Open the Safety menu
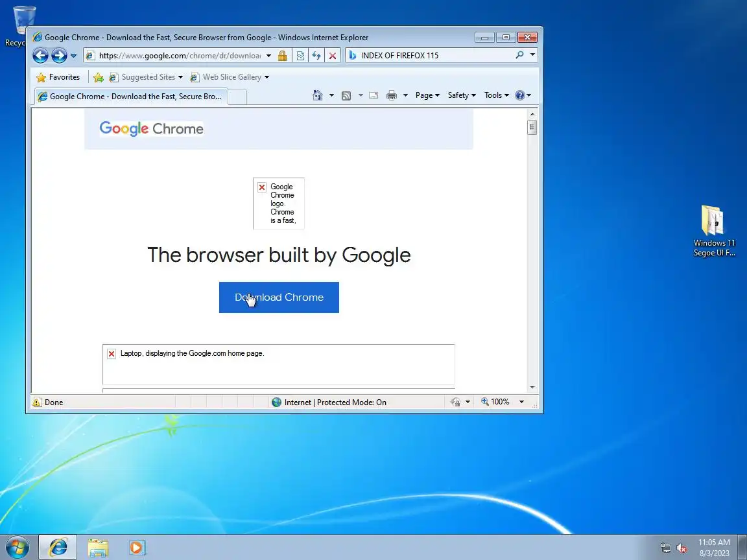 pos(462,95)
